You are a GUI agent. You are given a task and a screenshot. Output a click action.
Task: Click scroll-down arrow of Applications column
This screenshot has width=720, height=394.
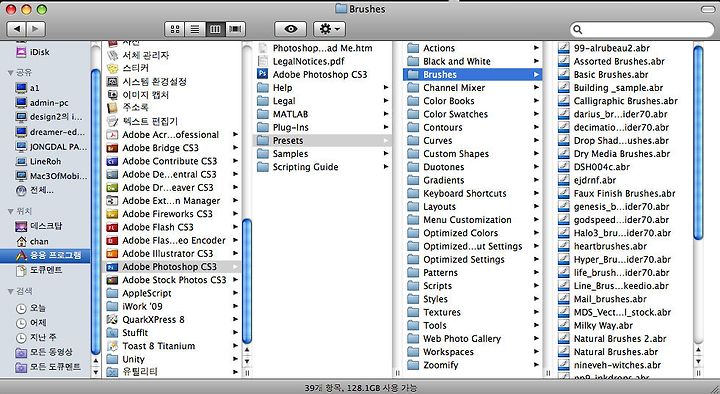tap(247, 361)
